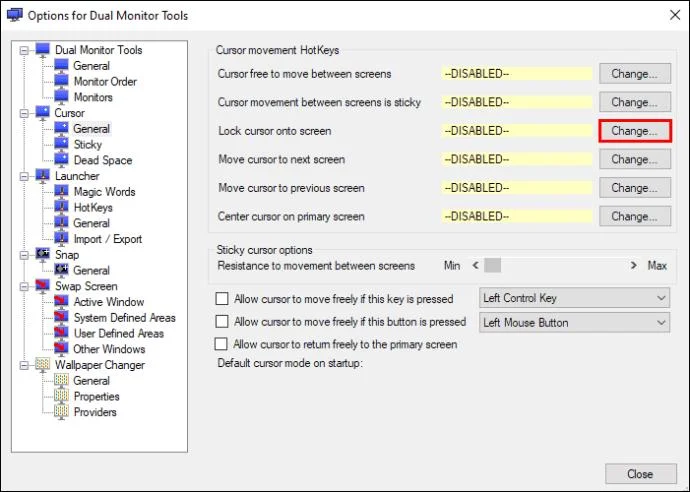Viewport: 690px width, 492px height.
Task: Change hotkey for cursor free to move
Action: click(635, 73)
